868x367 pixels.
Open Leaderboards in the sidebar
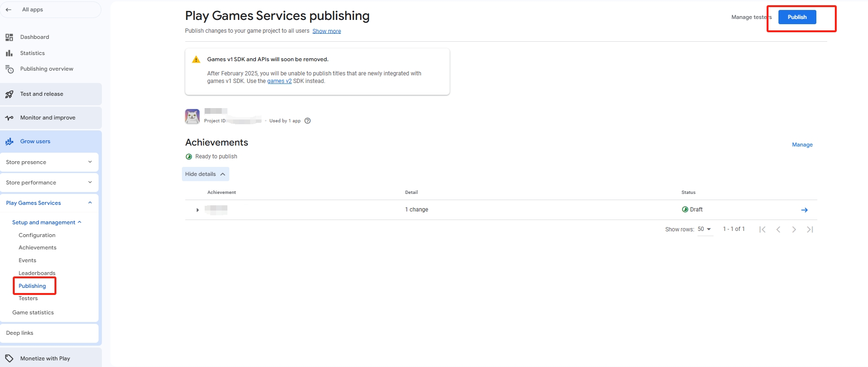(37, 273)
